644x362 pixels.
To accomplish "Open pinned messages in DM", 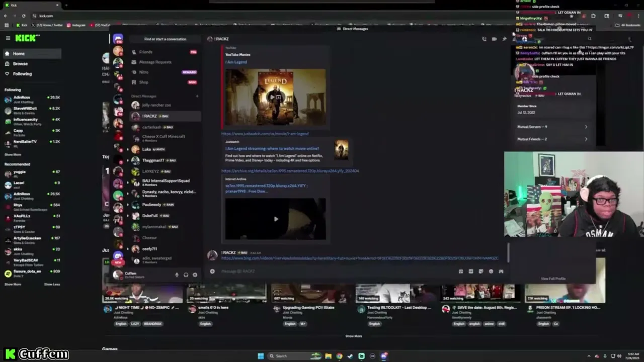I will pyautogui.click(x=504, y=39).
